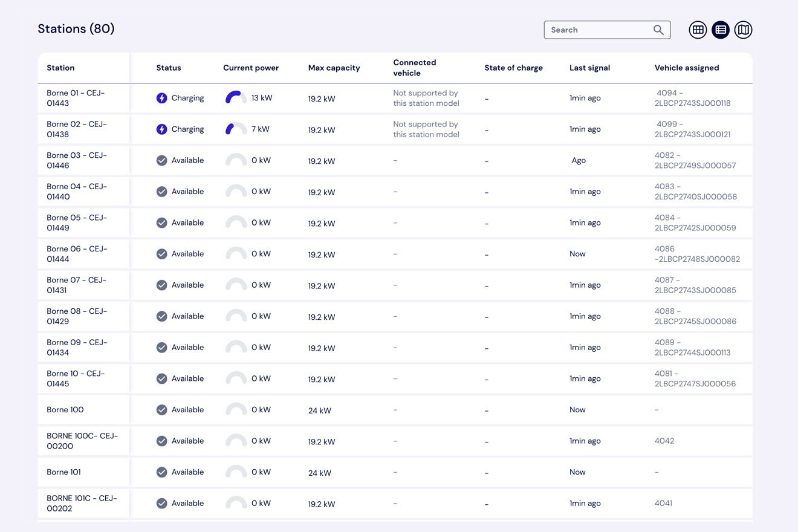Click Borne 01 charging bolt icon
Viewport: 798px width, 532px height.
coord(161,98)
